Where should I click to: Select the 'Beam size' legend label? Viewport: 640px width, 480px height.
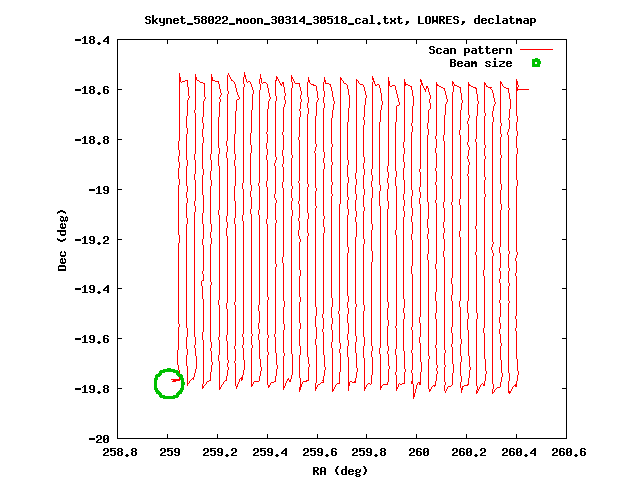pos(481,63)
